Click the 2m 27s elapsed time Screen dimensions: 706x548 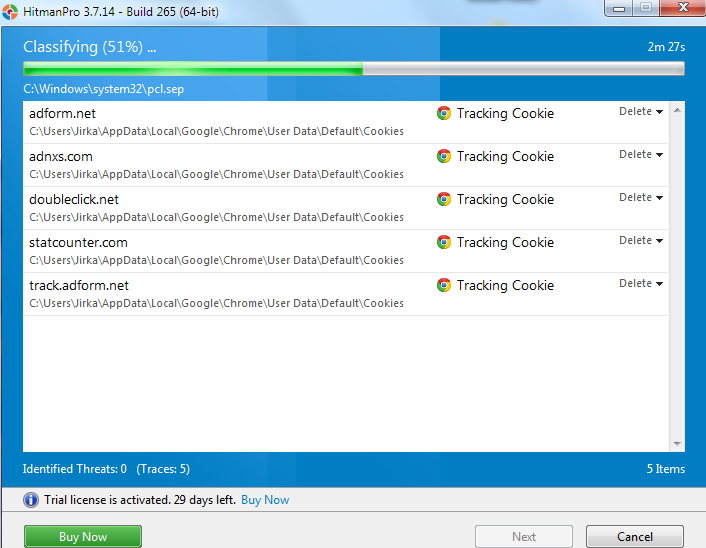tap(666, 47)
